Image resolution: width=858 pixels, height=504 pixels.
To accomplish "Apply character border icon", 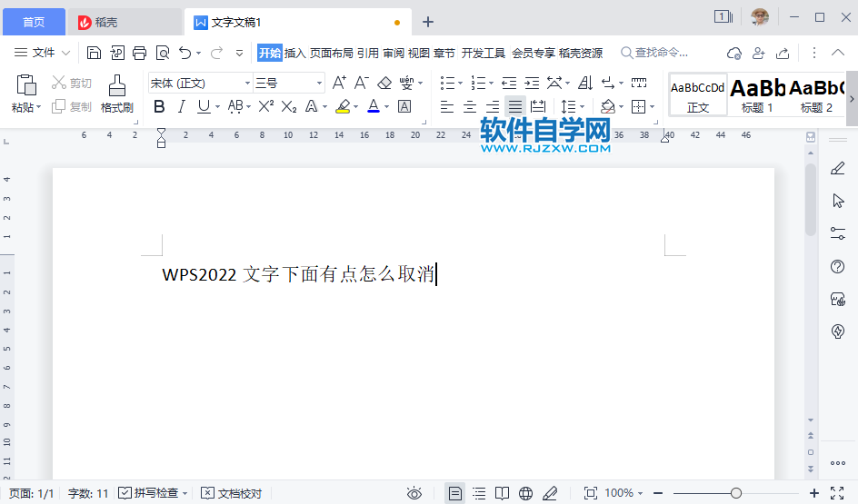I will coord(404,106).
